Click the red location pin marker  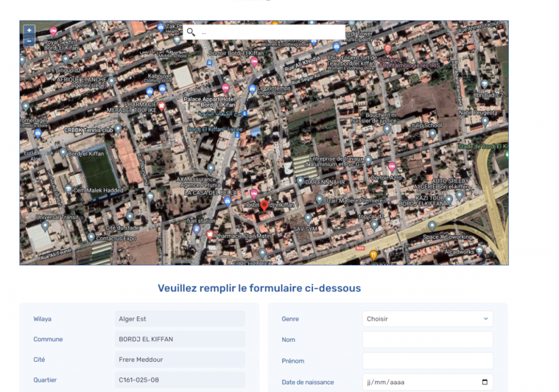[264, 205]
